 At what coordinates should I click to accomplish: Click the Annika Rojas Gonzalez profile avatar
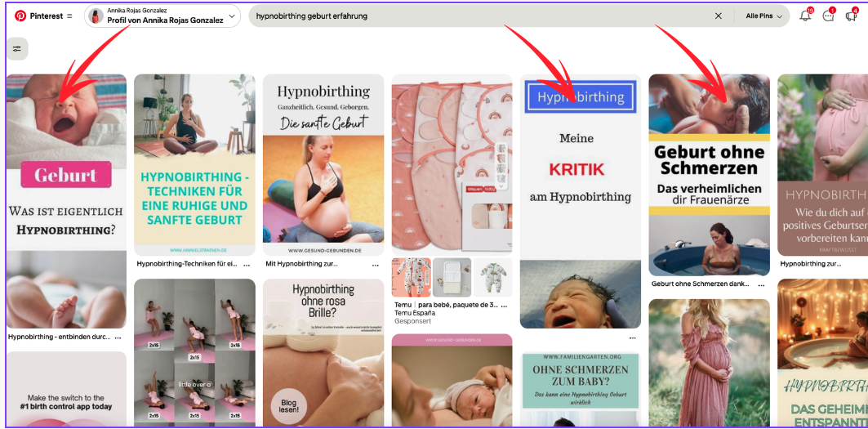[x=96, y=16]
